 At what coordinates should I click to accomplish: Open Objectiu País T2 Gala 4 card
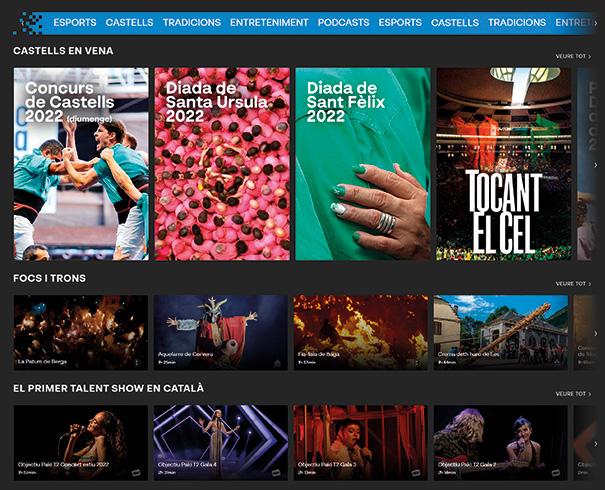click(x=221, y=443)
